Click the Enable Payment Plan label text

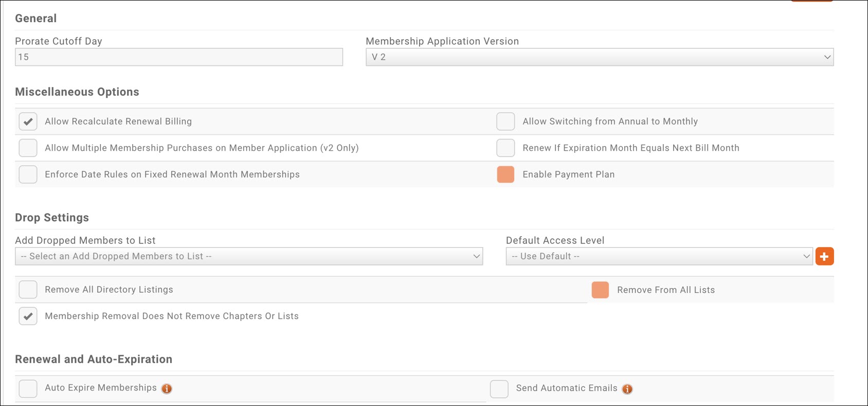568,174
